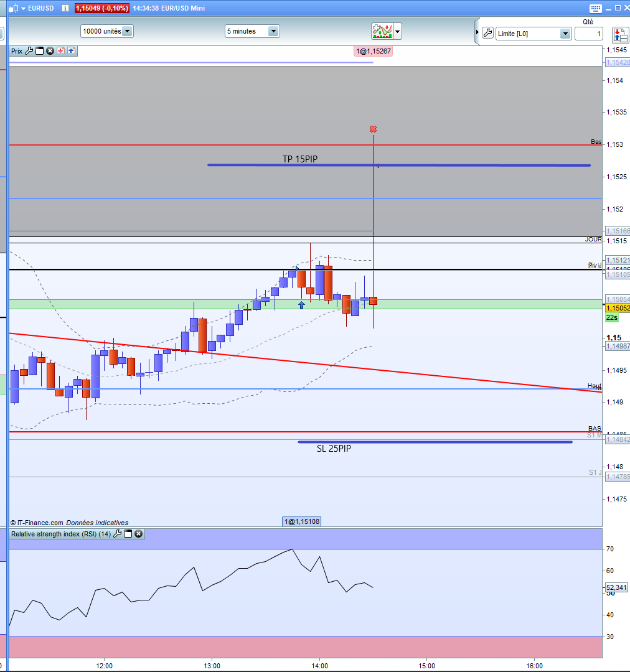630x672 pixels.
Task: Open the Prix panel wrench settings
Action: point(29,51)
